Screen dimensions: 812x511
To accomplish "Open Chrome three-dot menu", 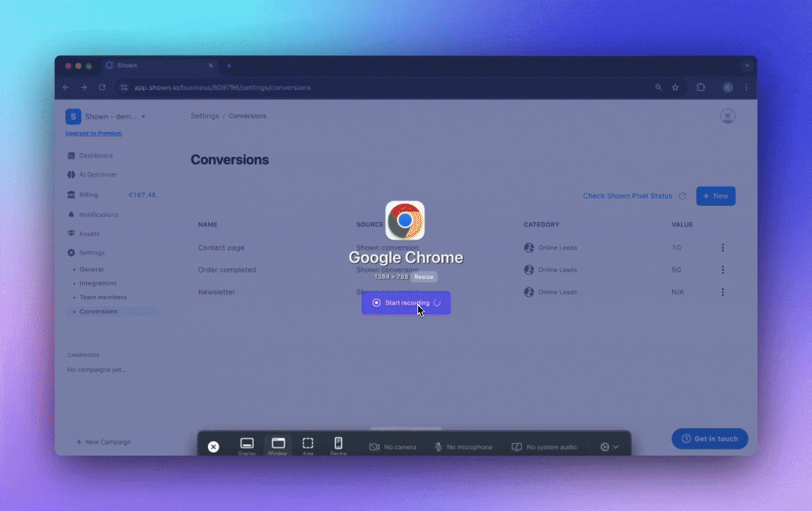I will point(746,87).
